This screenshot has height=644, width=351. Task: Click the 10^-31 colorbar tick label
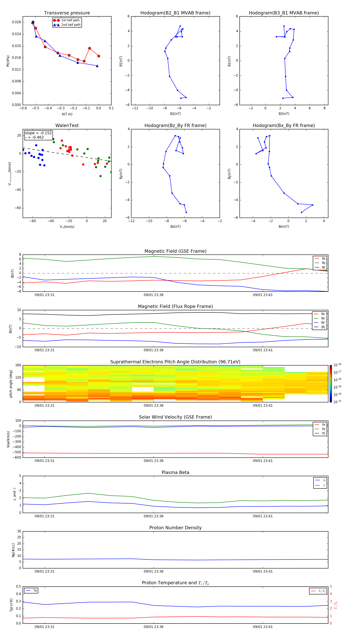pos(337,402)
